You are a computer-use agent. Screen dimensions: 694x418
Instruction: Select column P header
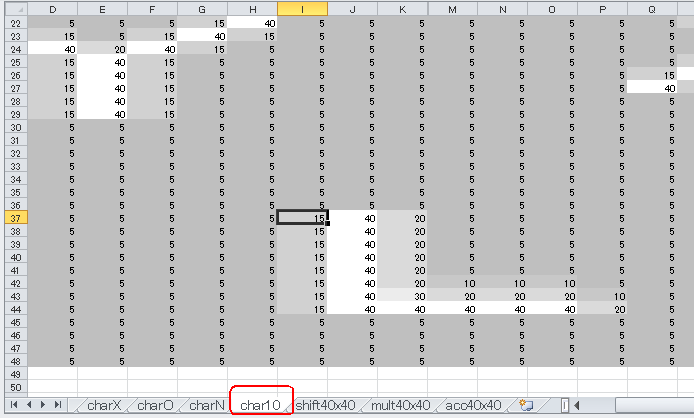(x=602, y=9)
